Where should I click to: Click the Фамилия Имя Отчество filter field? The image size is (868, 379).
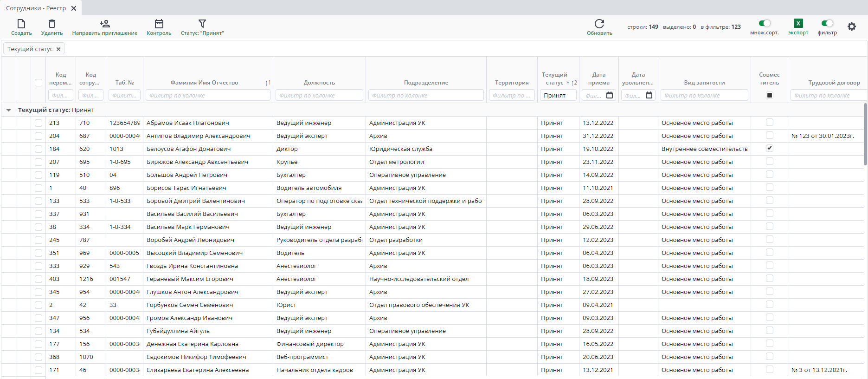[208, 95]
